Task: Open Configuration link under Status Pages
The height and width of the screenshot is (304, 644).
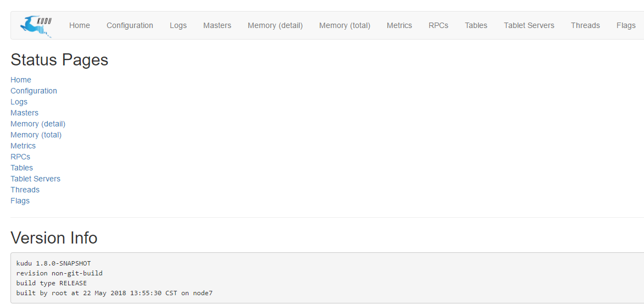Action: coord(34,91)
